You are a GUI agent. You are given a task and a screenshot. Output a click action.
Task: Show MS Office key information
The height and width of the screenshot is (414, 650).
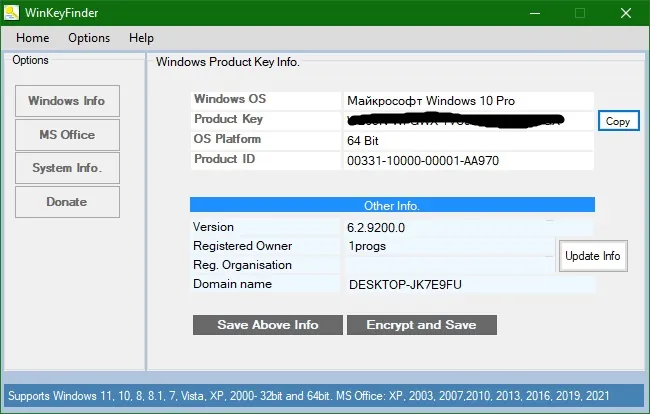coord(67,135)
